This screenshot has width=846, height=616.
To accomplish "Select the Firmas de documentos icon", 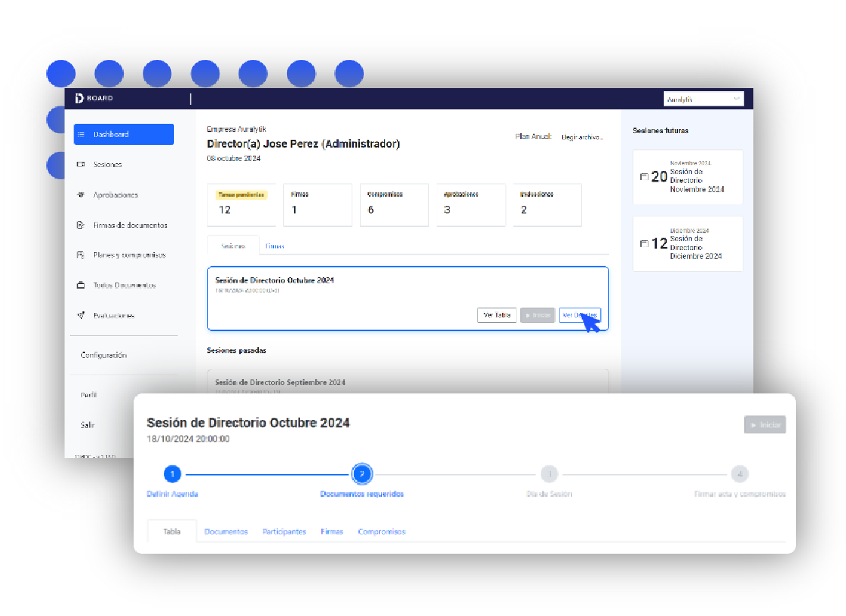I will point(81,225).
